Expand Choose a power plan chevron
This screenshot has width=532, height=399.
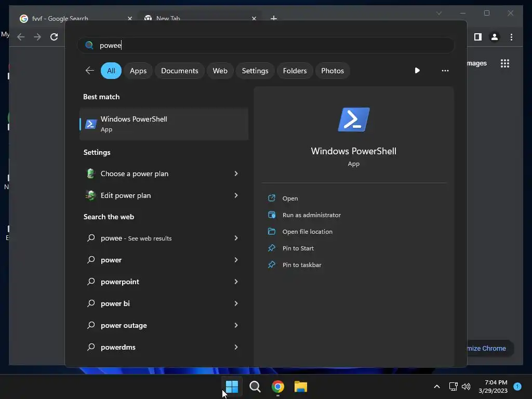[236, 174]
